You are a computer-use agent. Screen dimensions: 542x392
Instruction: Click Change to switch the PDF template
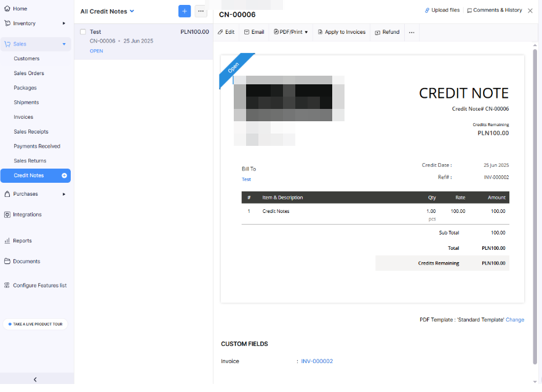(x=514, y=319)
